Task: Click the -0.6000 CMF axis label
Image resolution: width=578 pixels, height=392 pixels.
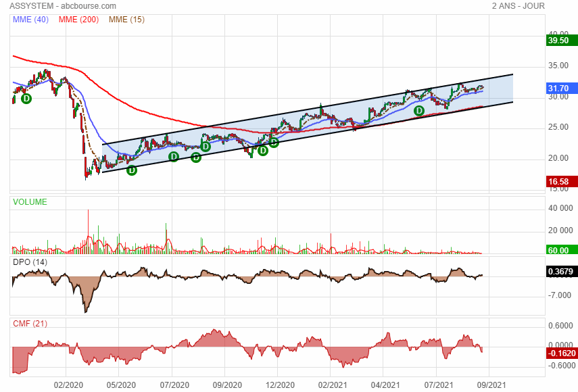Action: [x=562, y=366]
